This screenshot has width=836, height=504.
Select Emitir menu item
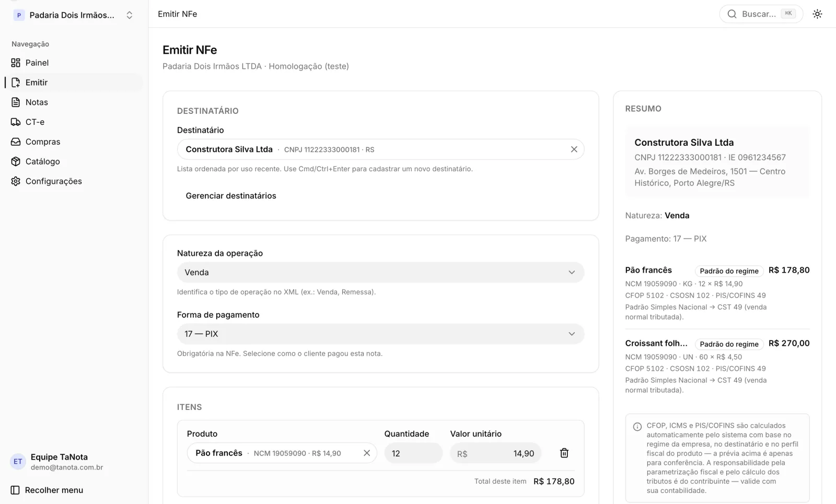coord(74,83)
